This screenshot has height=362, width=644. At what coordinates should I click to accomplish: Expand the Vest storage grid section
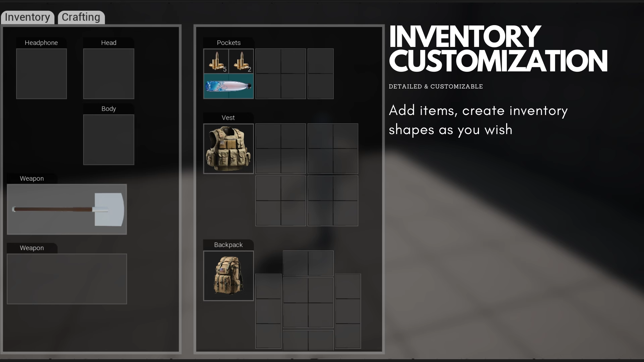click(228, 118)
